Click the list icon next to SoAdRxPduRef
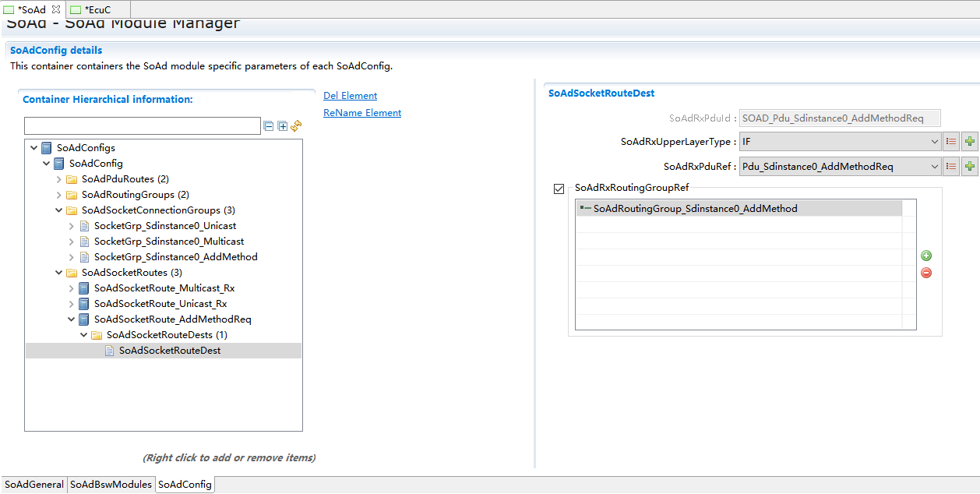This screenshot has height=494, width=980. click(951, 167)
